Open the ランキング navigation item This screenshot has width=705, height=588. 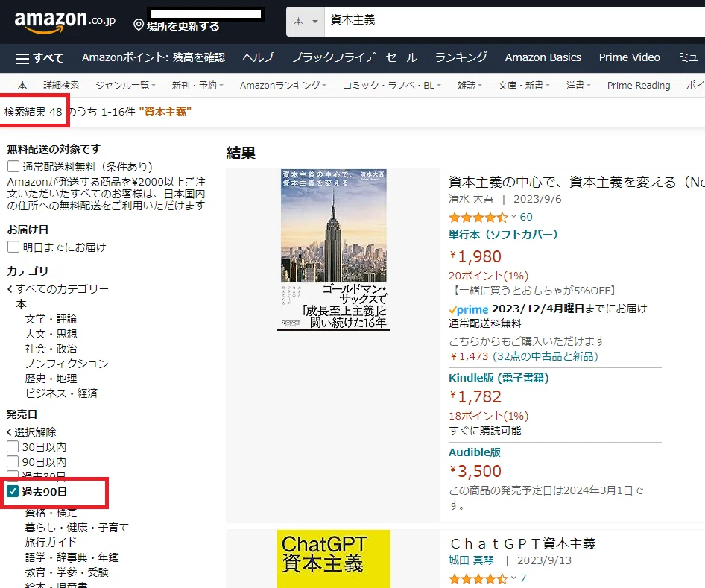(x=461, y=57)
